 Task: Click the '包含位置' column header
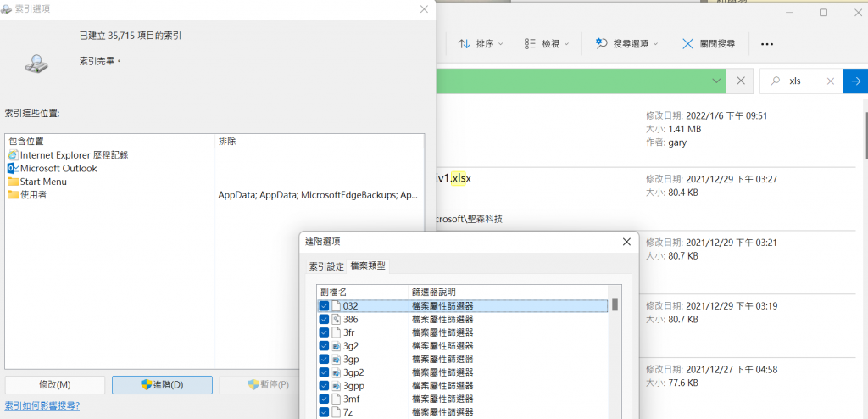[x=111, y=142]
